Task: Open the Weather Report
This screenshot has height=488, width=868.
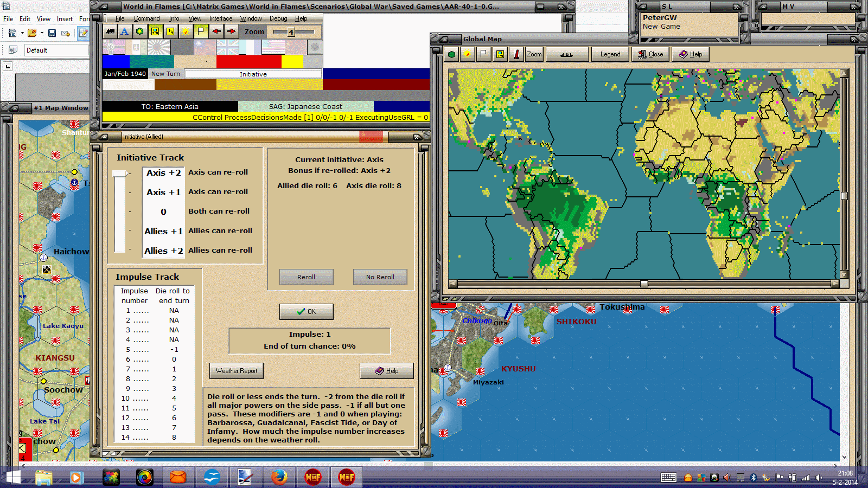Action: [x=237, y=371]
